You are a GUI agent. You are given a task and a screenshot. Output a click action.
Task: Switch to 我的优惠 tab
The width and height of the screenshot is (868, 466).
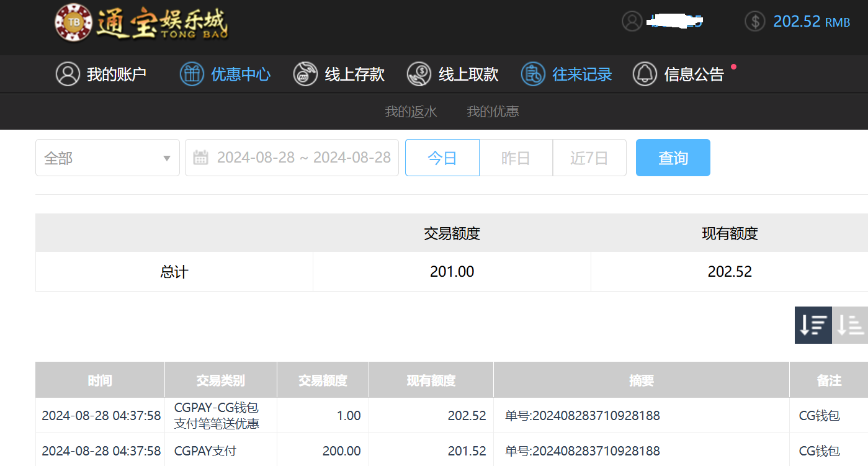pos(493,112)
